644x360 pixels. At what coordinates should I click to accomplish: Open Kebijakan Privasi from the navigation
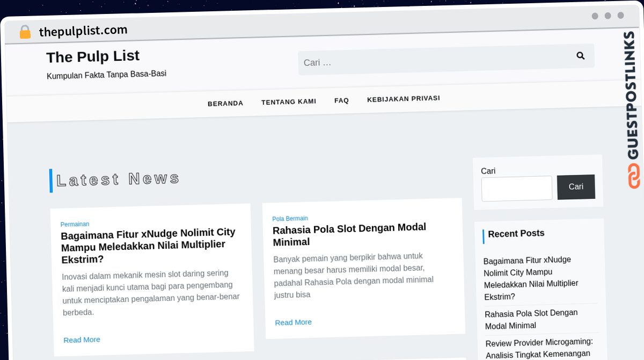[404, 99]
